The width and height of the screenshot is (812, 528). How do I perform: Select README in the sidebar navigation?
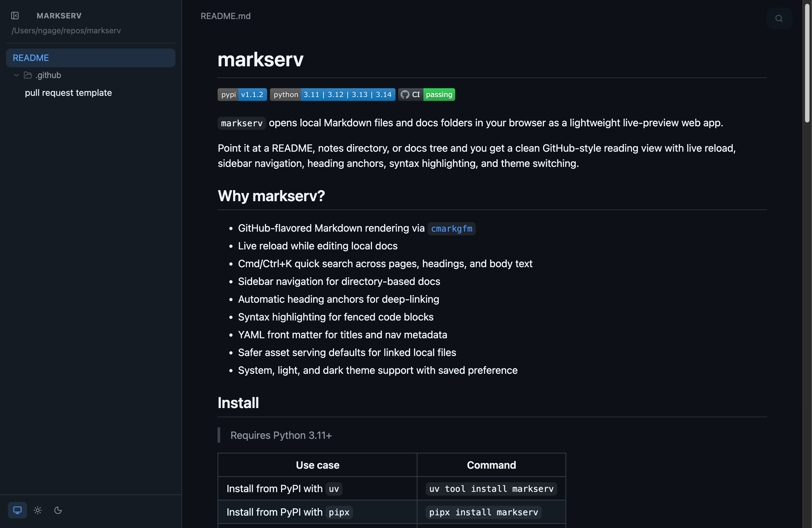(30, 58)
